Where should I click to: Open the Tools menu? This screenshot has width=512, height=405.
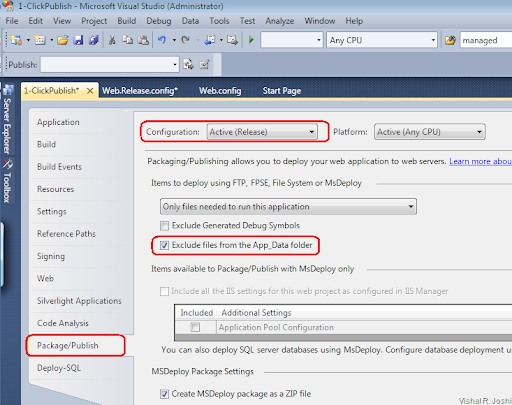[x=219, y=21]
